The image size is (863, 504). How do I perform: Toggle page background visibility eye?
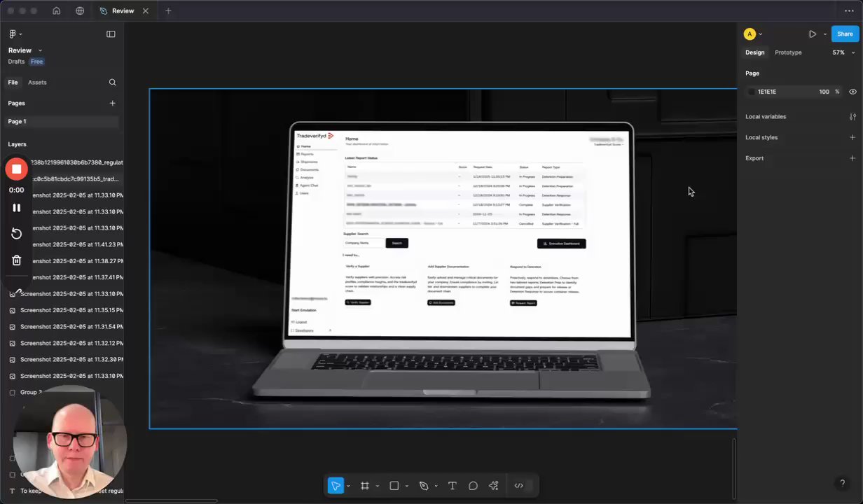pyautogui.click(x=852, y=92)
